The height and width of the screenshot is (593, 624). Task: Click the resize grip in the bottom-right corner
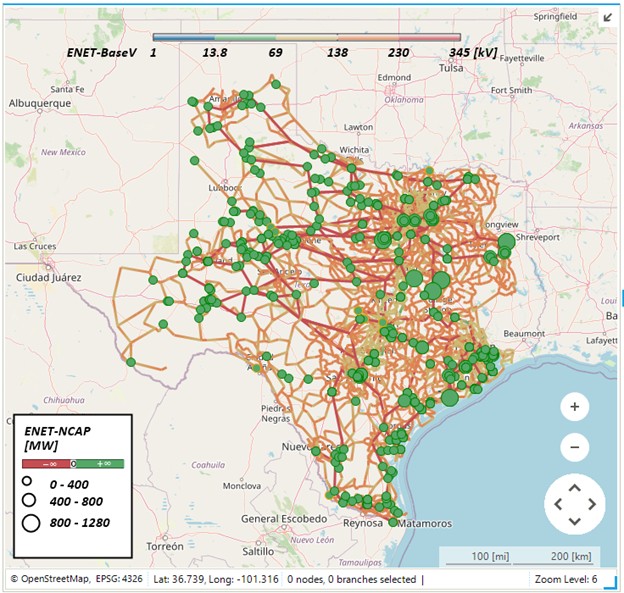tap(614, 584)
